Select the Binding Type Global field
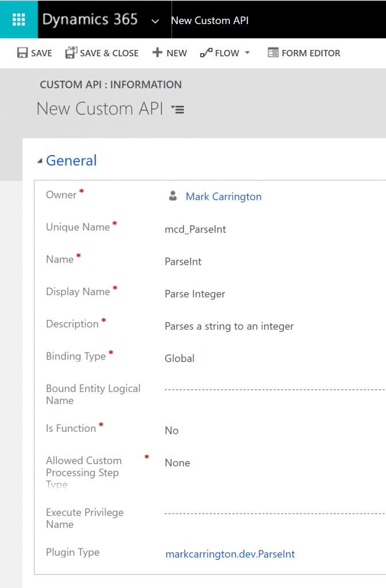The width and height of the screenshot is (386, 588). pos(180,358)
